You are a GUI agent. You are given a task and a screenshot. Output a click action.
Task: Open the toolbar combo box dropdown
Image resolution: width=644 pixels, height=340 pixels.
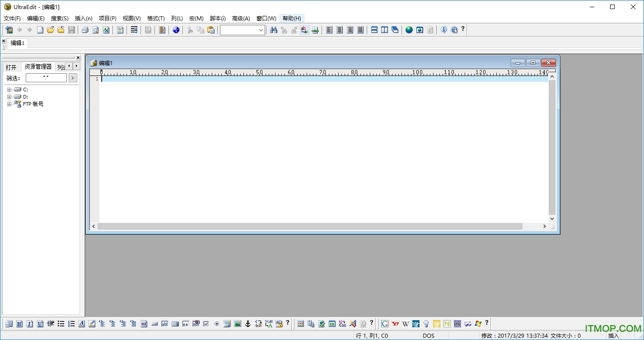click(261, 30)
